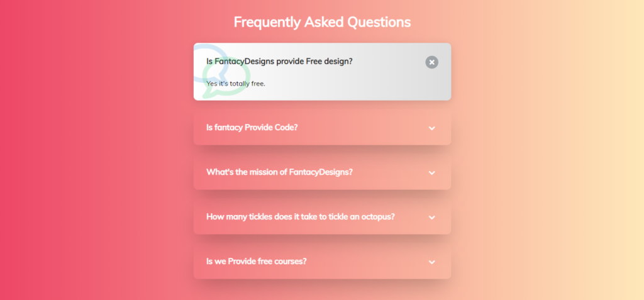Expand 'Is fantacy Provide Code?' with its chevron
This screenshot has width=644, height=300.
tap(431, 128)
